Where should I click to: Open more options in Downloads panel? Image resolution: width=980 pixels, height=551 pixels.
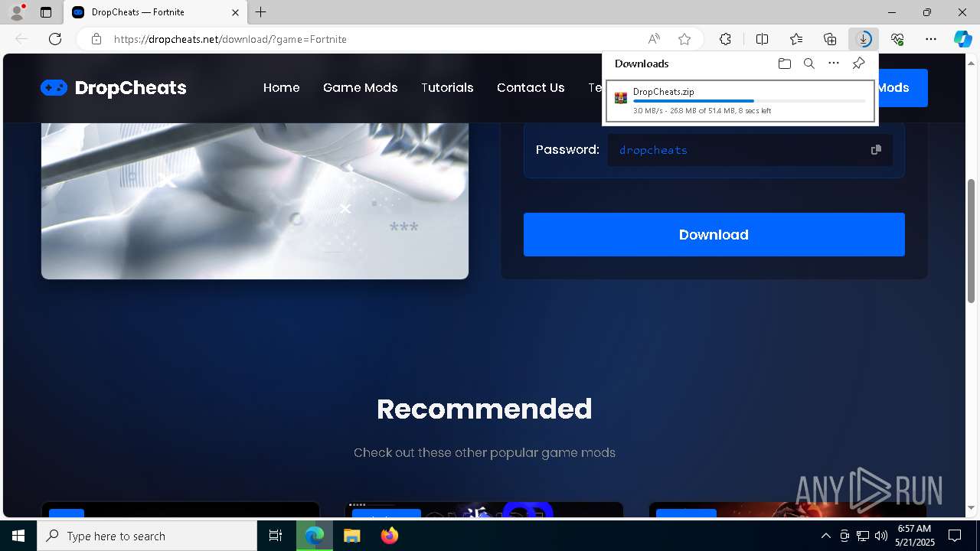click(x=834, y=64)
